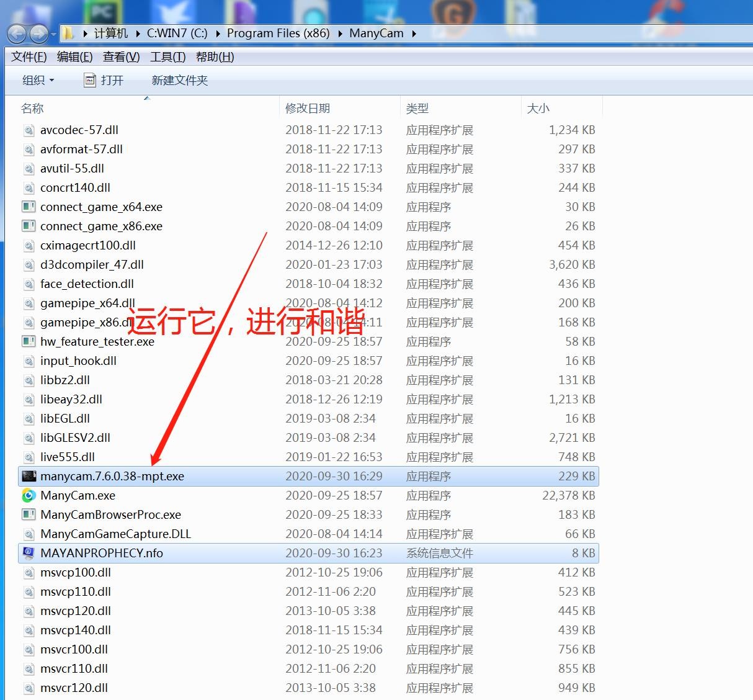
Task: Click the libEGL.dll file icon
Action: click(29, 419)
